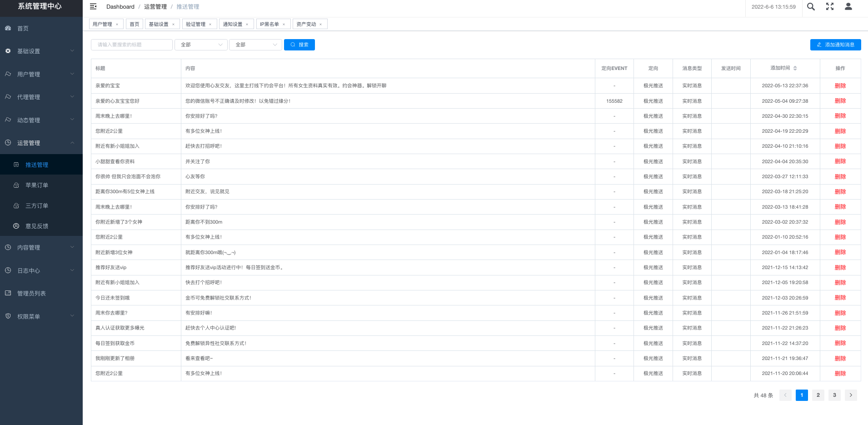Close the 用户管理 tab
Screen dimensions: 868x425
tap(117, 25)
